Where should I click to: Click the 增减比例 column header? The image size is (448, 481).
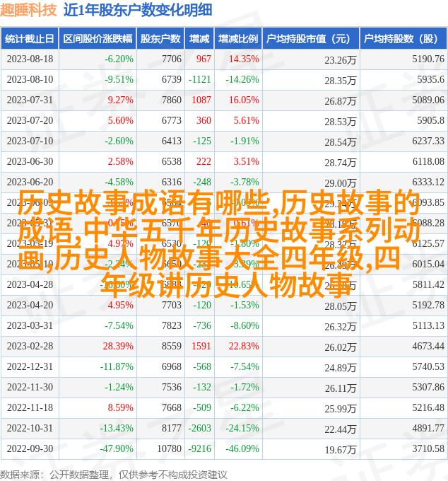[x=237, y=39]
